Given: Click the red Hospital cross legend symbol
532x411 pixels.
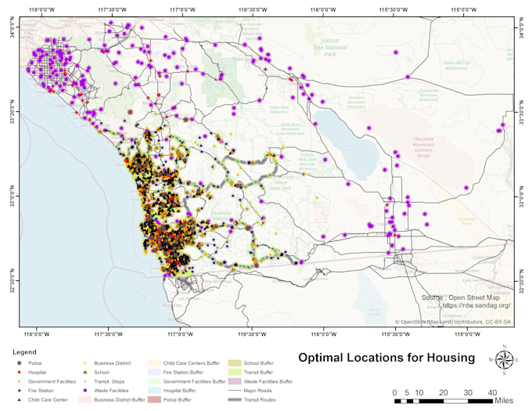Looking at the screenshot, I should (x=20, y=373).
